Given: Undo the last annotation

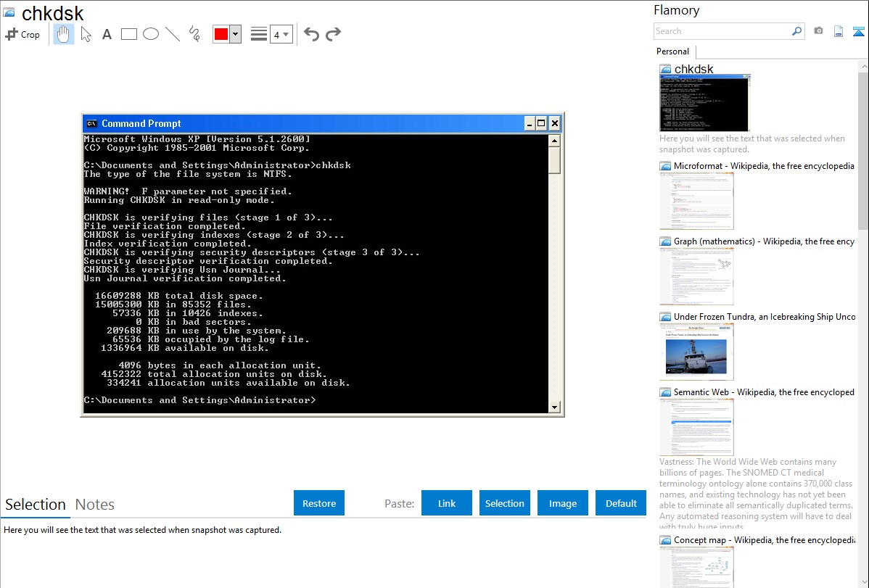Looking at the screenshot, I should 311,34.
